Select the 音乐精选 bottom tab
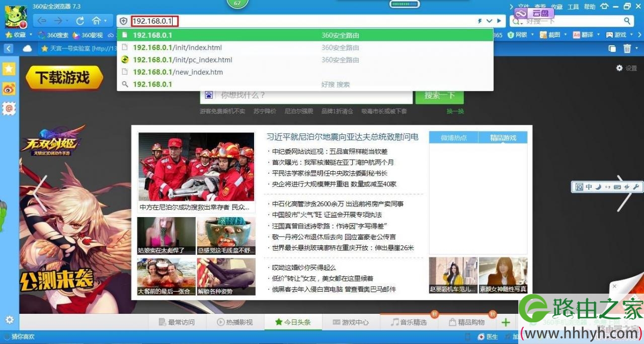Screen dimensions: 644x344 409,322
